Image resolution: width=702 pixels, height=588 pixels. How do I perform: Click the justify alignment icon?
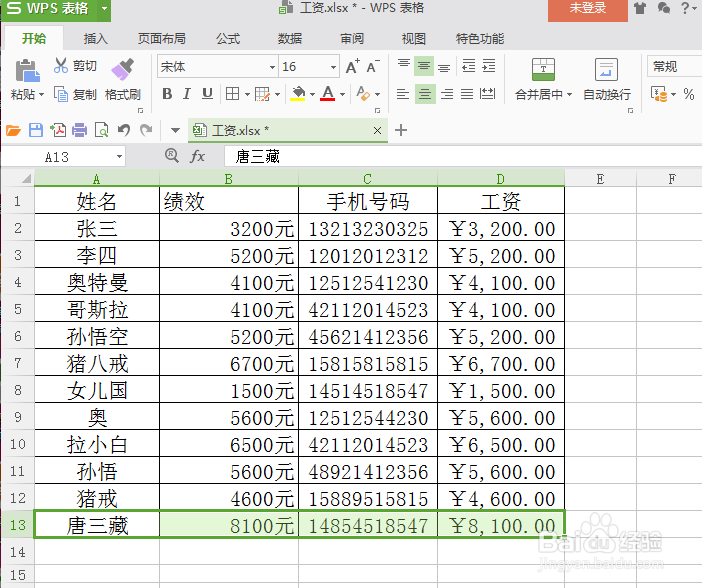(467, 94)
